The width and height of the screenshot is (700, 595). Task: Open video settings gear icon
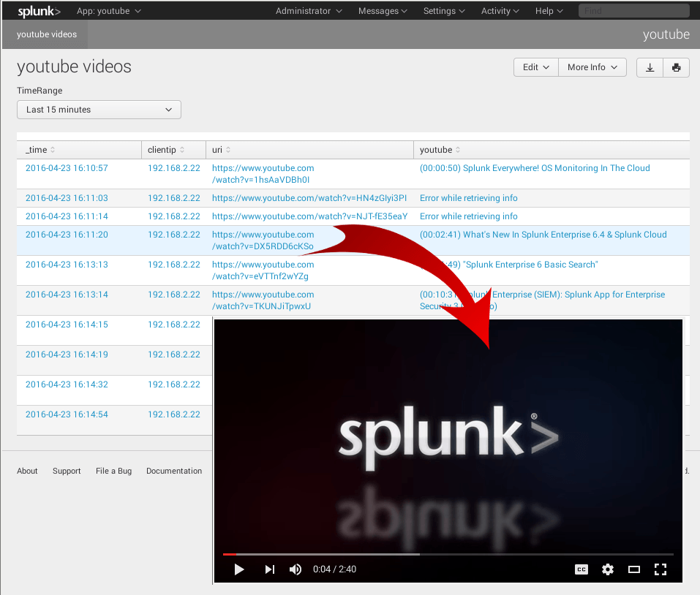[x=608, y=569]
